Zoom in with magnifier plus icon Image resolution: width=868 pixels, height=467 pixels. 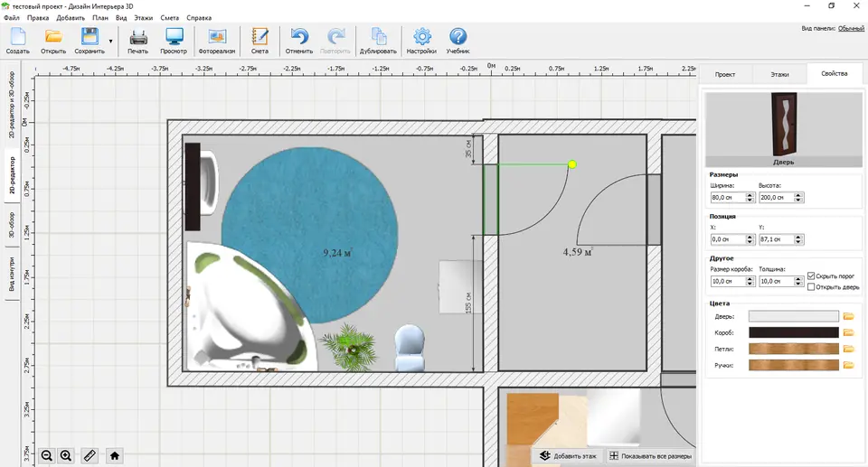pyautogui.click(x=66, y=455)
